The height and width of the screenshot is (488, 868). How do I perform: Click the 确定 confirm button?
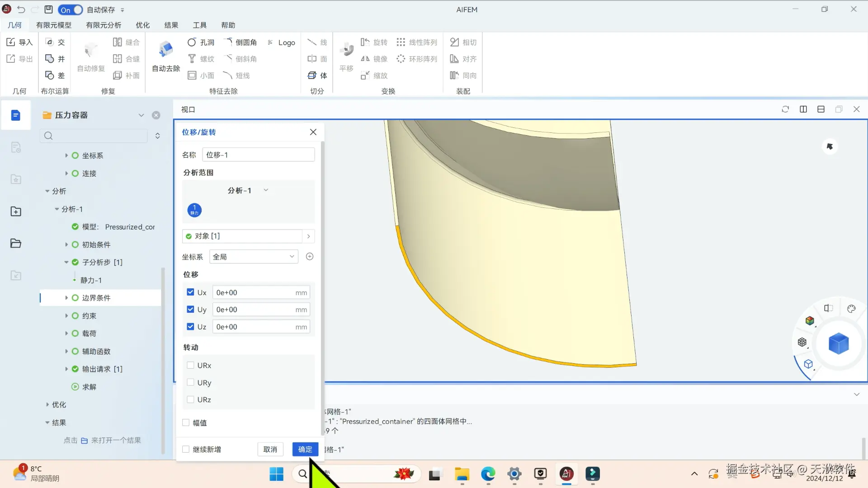[x=305, y=449]
